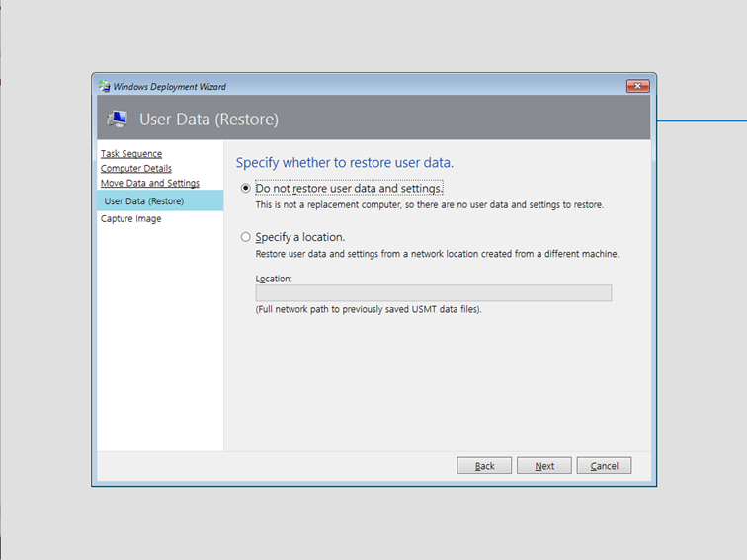Click the 'Full network path' hint text
The image size is (747, 560).
point(369,309)
